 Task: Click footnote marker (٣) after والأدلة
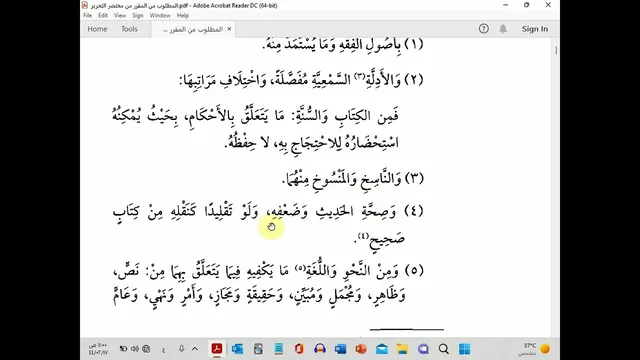[359, 76]
